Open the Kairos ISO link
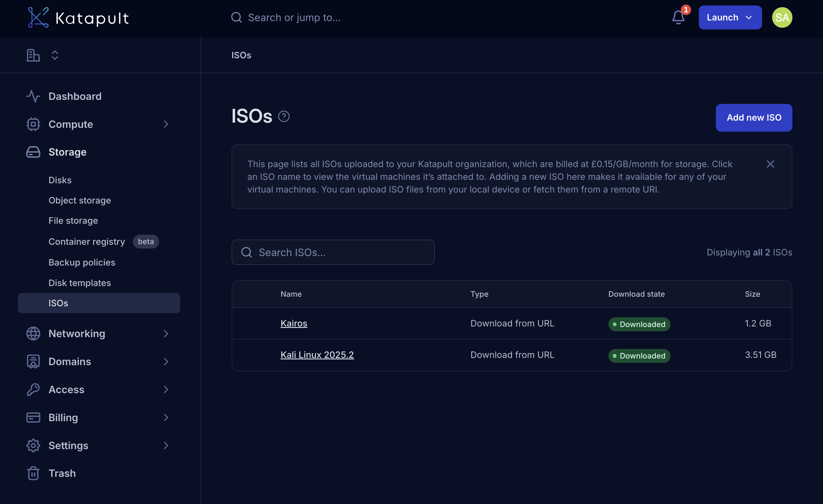 (x=294, y=323)
